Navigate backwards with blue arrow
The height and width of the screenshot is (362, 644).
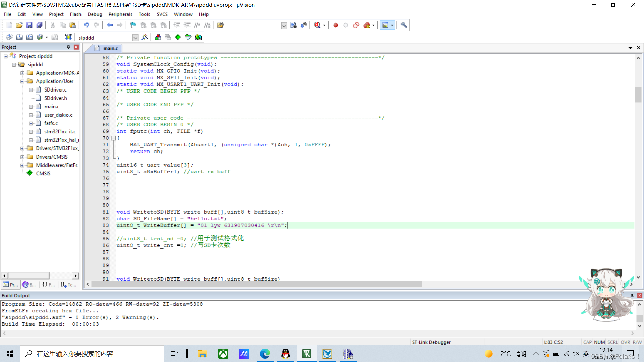pyautogui.click(x=110, y=25)
